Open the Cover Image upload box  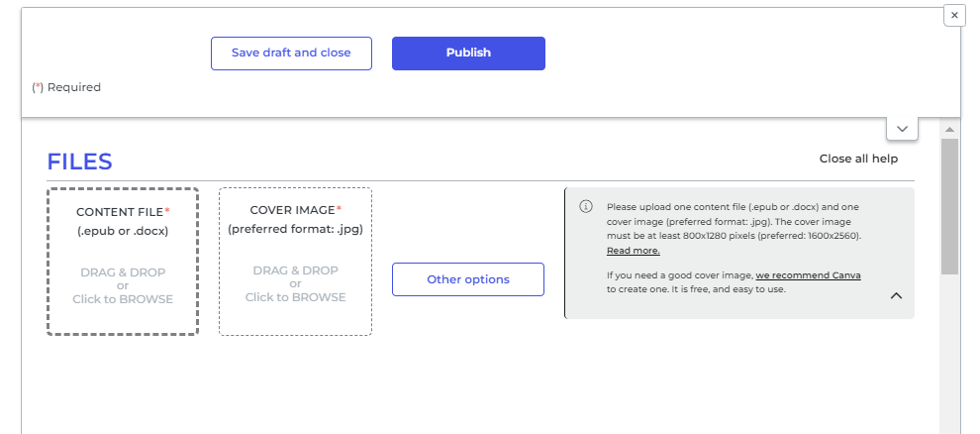(x=296, y=262)
